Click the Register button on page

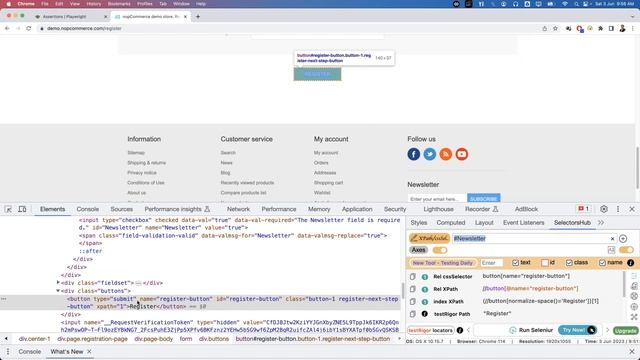pyautogui.click(x=318, y=74)
